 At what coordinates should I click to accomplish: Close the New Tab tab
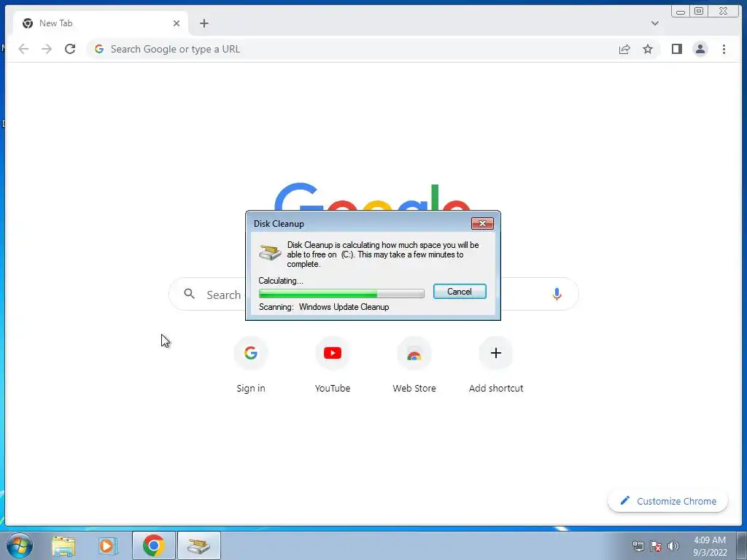click(x=177, y=23)
